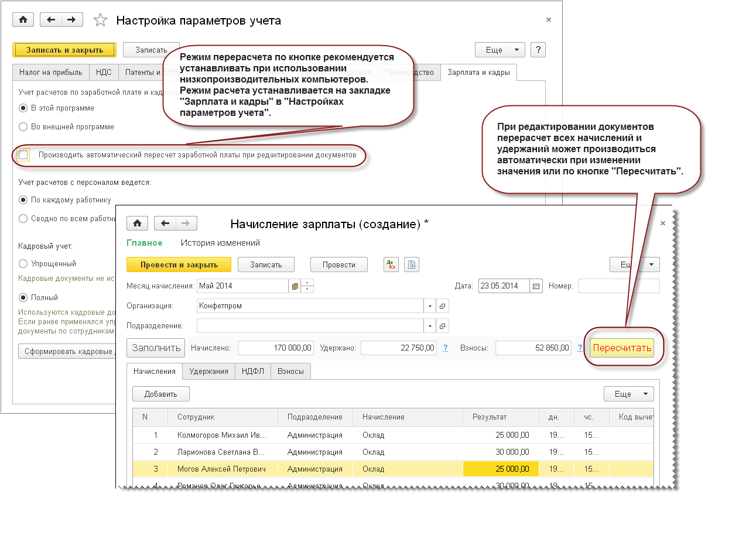Open the Еще menu above accruals table
This screenshot has width=756, height=560.
tap(628, 394)
